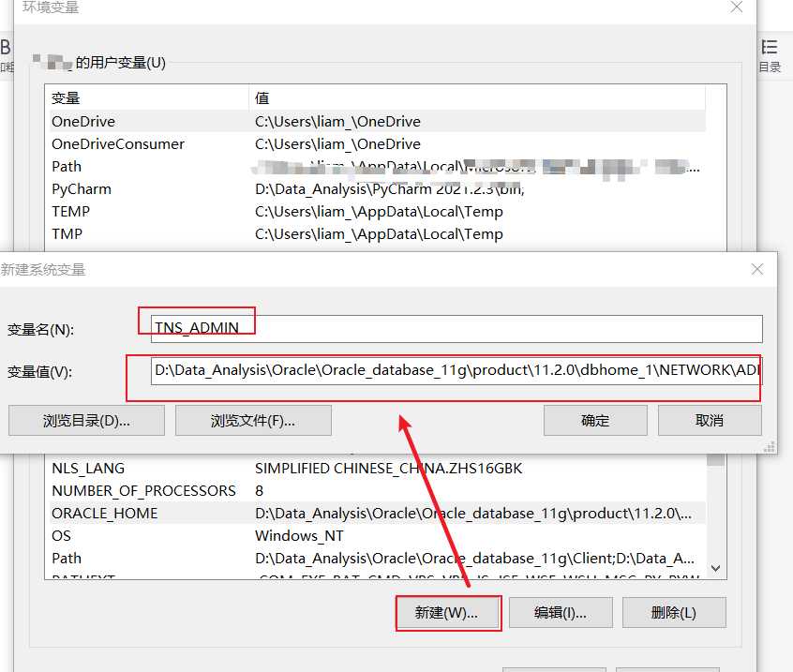Open the Browse Directory (浏览目录) button
The width and height of the screenshot is (793, 672).
(x=86, y=420)
